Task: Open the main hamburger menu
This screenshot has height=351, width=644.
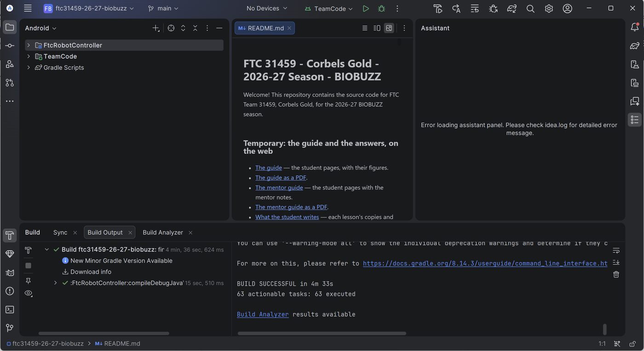Action: [x=28, y=9]
